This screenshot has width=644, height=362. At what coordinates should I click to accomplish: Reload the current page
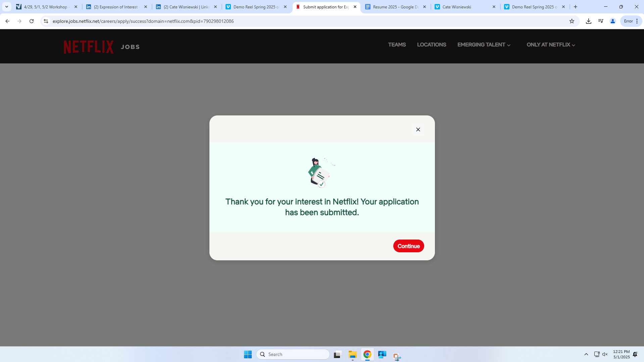(x=32, y=21)
